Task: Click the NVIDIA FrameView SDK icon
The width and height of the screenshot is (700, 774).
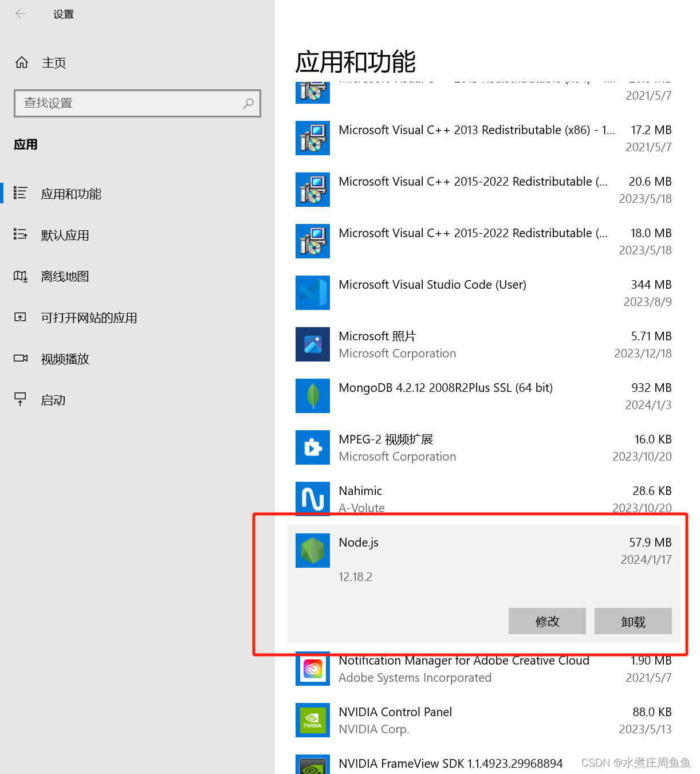Action: click(313, 765)
